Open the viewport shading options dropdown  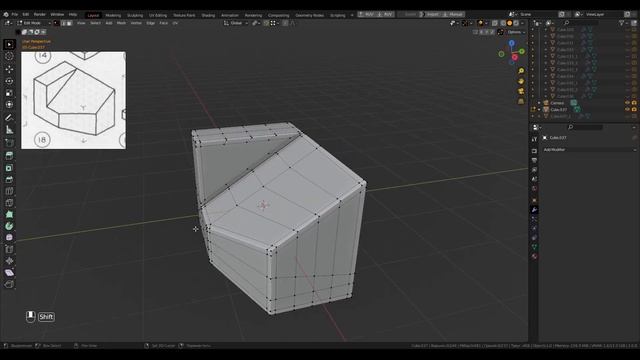tap(523, 23)
